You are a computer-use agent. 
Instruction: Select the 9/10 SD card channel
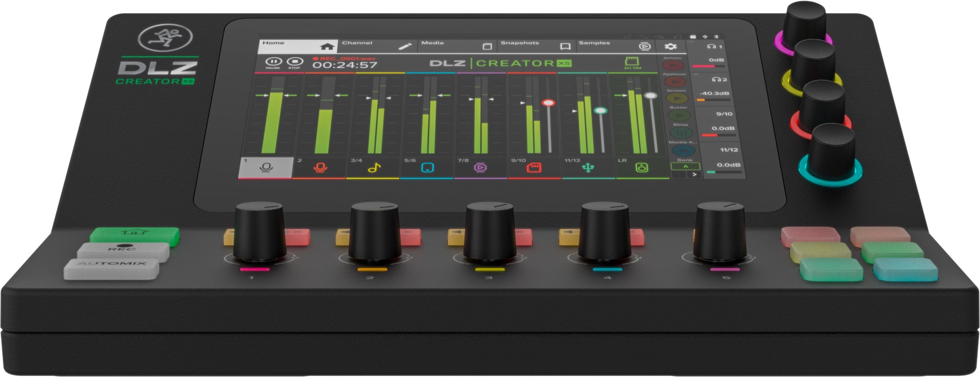(534, 167)
